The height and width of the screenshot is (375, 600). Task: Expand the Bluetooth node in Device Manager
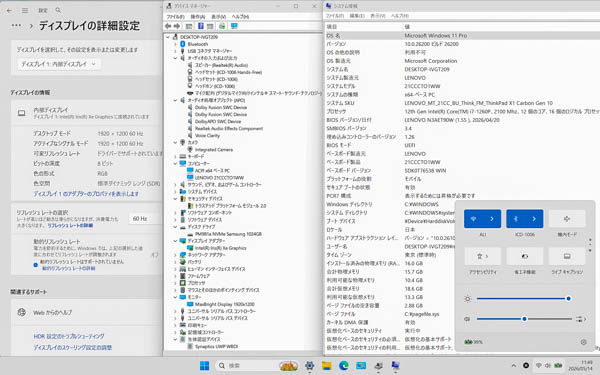(x=175, y=44)
